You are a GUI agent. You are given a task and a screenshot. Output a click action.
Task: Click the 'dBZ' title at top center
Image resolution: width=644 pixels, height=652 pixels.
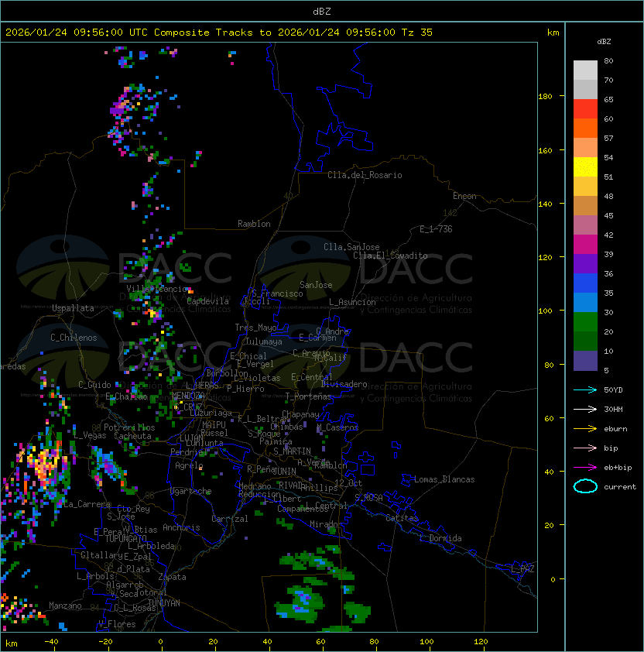322,12
